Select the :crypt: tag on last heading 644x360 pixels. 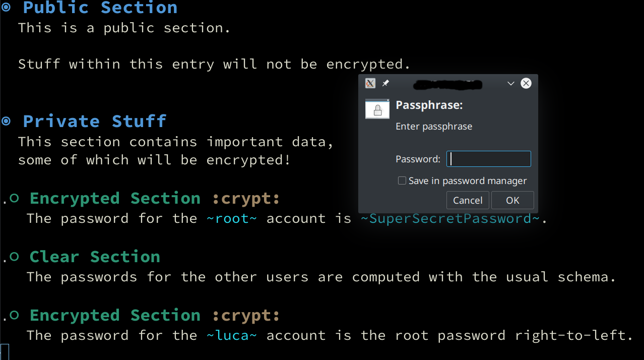pyautogui.click(x=246, y=315)
